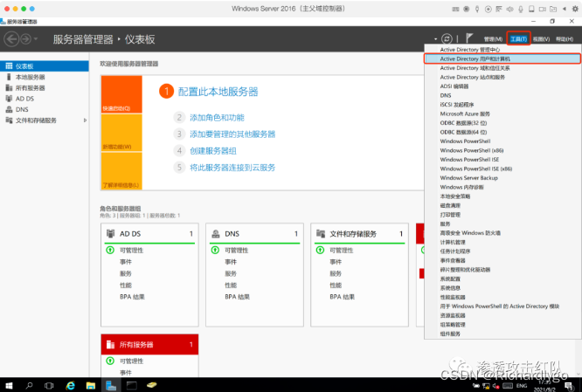Screen dimensions: 582x392
Task: Open the 所有服务器 red tile header
Action: click(x=149, y=345)
